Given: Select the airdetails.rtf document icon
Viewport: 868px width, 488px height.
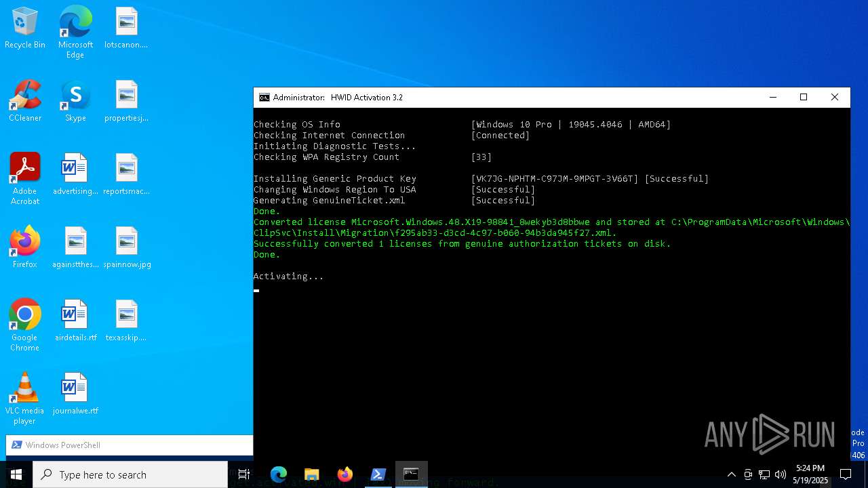Looking at the screenshot, I should 75,321.
